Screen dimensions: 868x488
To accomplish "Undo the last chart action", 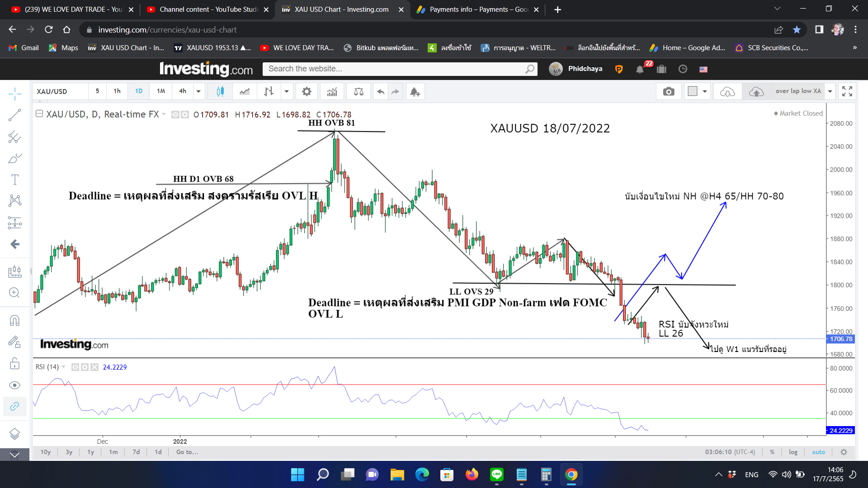I will tap(381, 92).
